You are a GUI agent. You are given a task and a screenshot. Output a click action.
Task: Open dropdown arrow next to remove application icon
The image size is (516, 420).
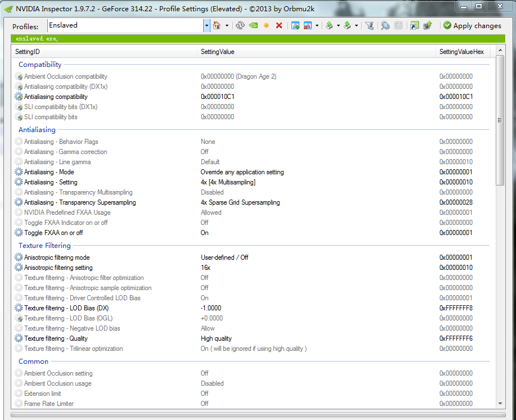click(317, 26)
